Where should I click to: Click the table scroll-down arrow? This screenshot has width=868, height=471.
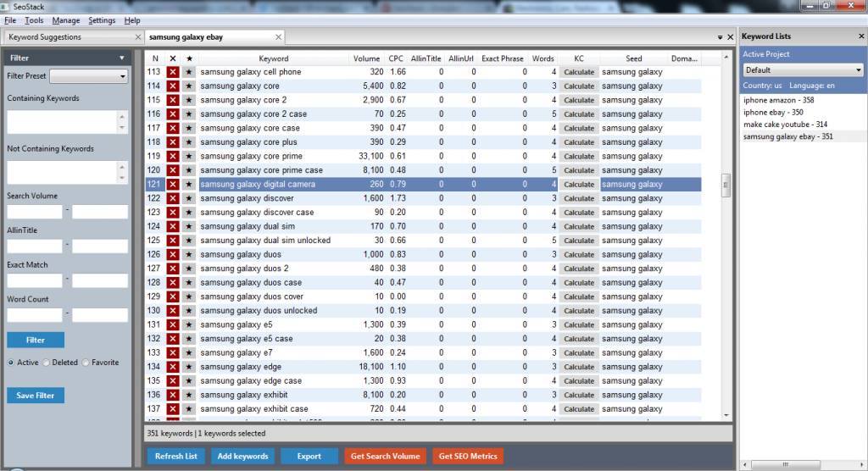(726, 415)
